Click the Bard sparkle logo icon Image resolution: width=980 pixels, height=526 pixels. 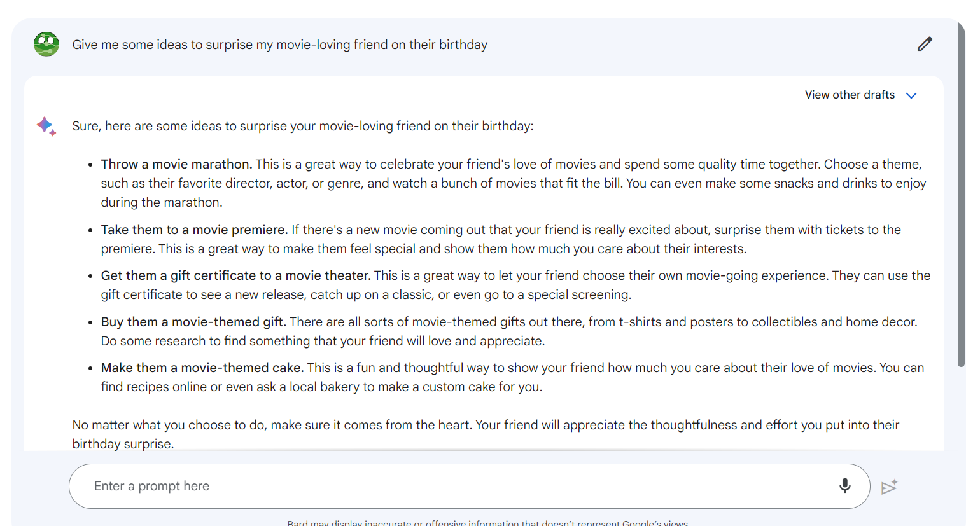pos(46,126)
